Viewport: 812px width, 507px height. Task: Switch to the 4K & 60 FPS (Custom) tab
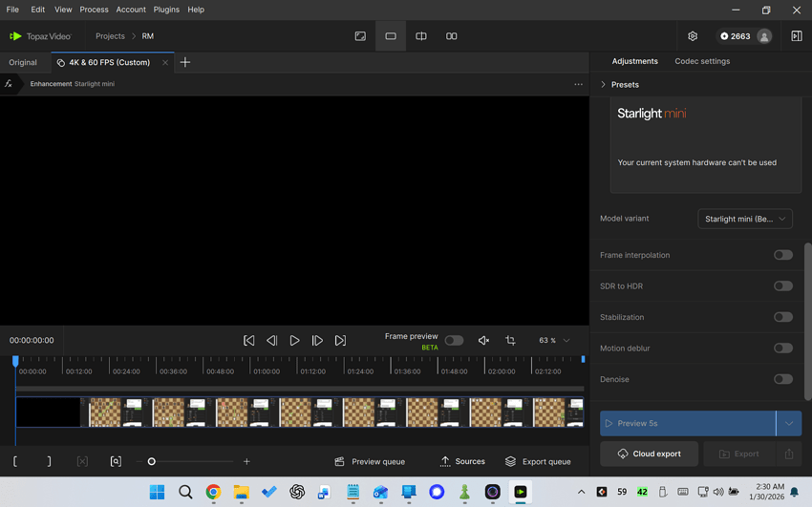point(109,63)
